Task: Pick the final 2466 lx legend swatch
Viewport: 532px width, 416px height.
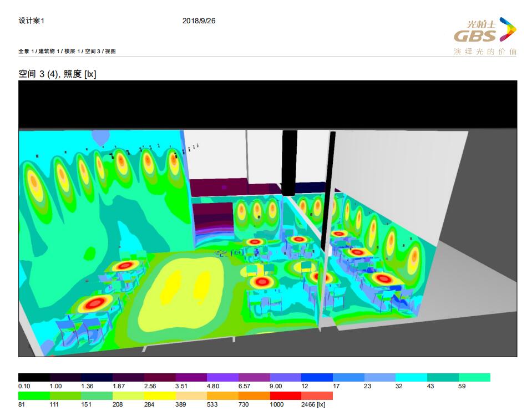Action: coord(317,395)
